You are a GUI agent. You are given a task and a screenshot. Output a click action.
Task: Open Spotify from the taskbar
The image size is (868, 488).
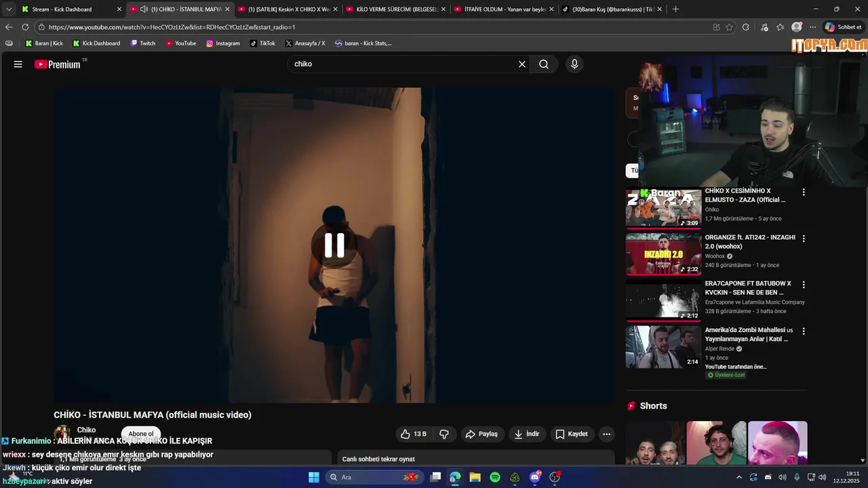pos(495,477)
